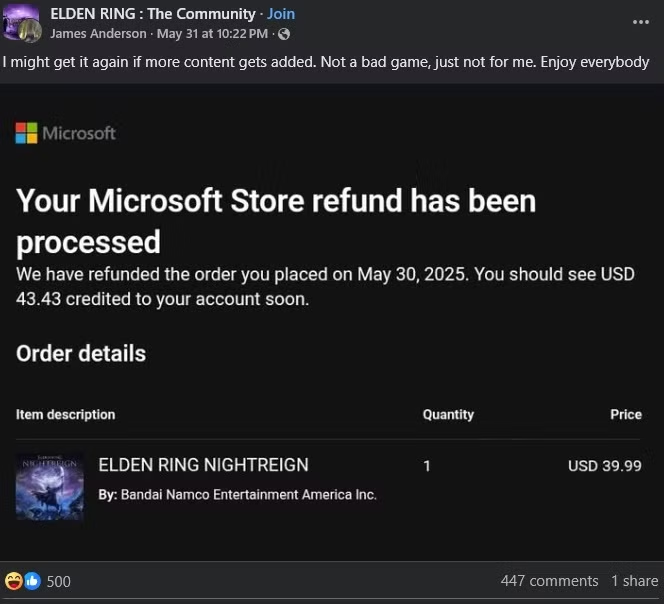Image resolution: width=664 pixels, height=604 pixels.
Task: Click the Microsoft four-color logo
Action: (x=26, y=133)
